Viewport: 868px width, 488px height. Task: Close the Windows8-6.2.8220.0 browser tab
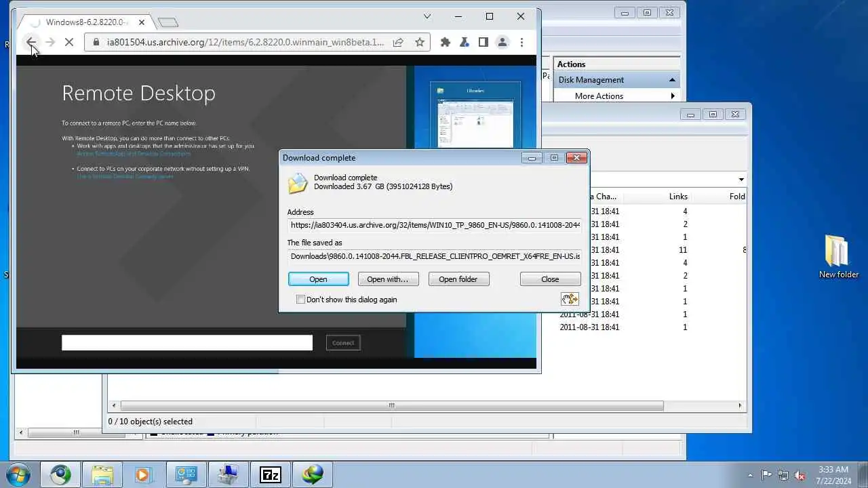(x=142, y=22)
